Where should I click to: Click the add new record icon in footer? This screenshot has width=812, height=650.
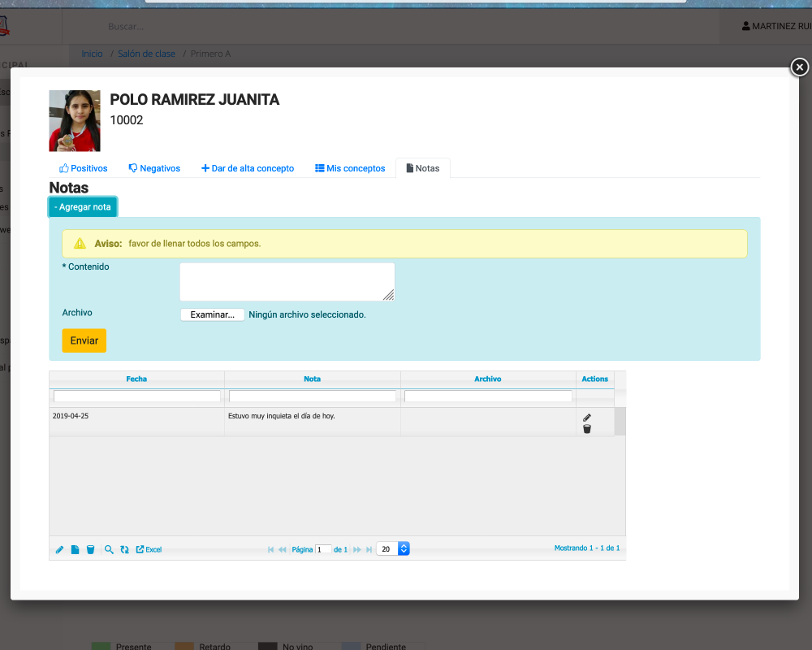click(75, 550)
